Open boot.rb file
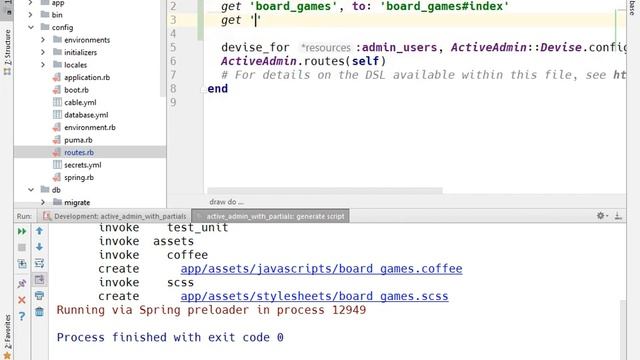The image size is (640, 360). [x=76, y=90]
